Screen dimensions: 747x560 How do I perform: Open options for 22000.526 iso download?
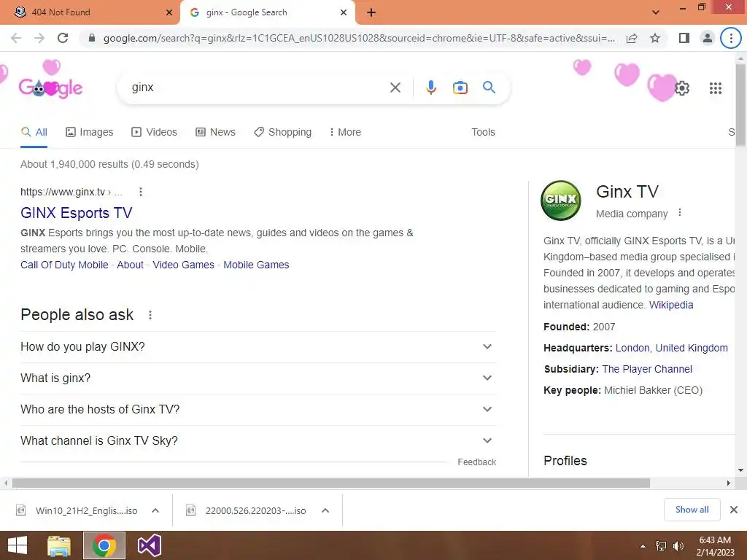325,510
